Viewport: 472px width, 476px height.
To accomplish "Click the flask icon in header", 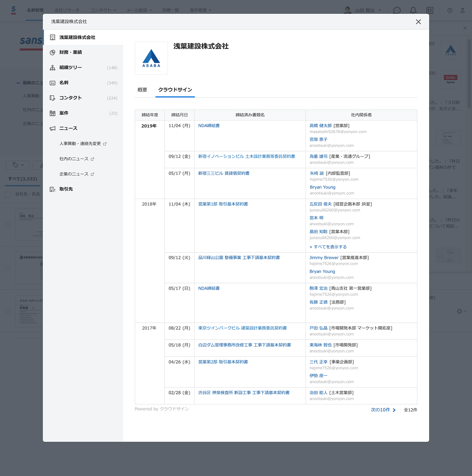I will click(x=463, y=10).
